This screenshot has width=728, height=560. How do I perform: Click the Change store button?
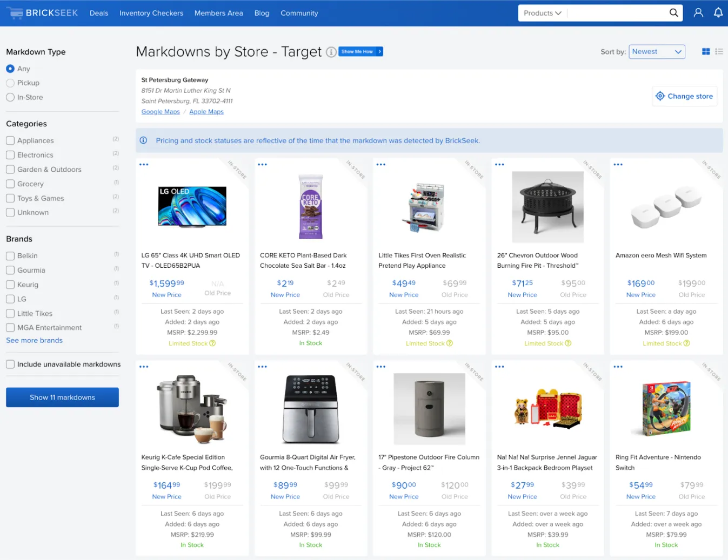[684, 96]
